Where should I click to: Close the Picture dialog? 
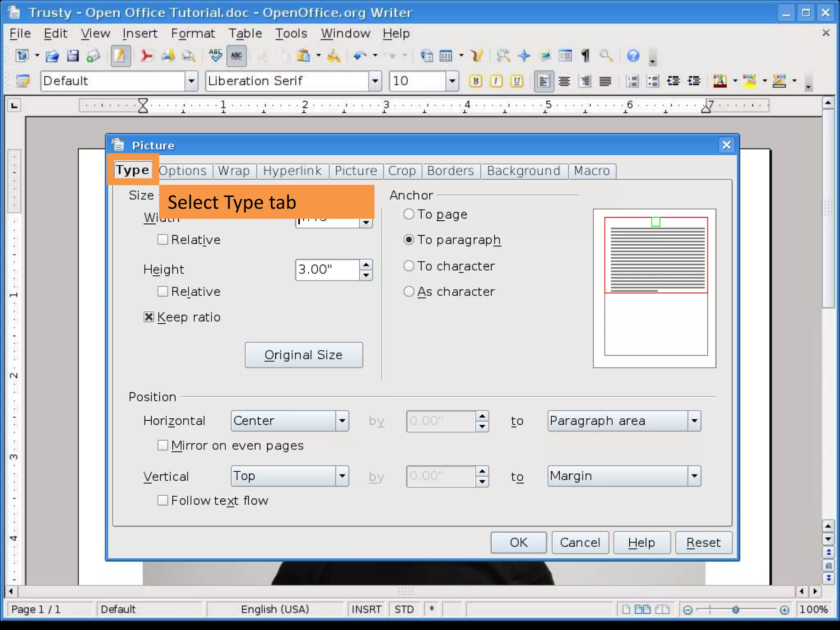pyautogui.click(x=726, y=145)
